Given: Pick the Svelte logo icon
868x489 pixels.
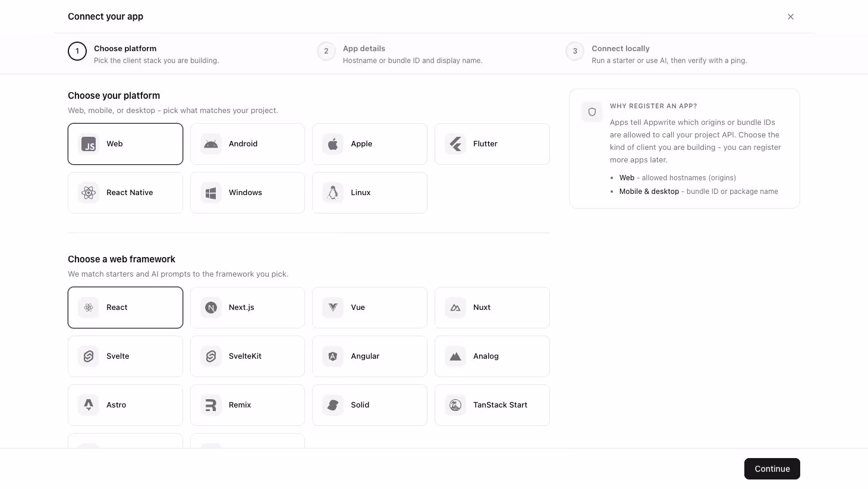Looking at the screenshot, I should click(x=89, y=356).
